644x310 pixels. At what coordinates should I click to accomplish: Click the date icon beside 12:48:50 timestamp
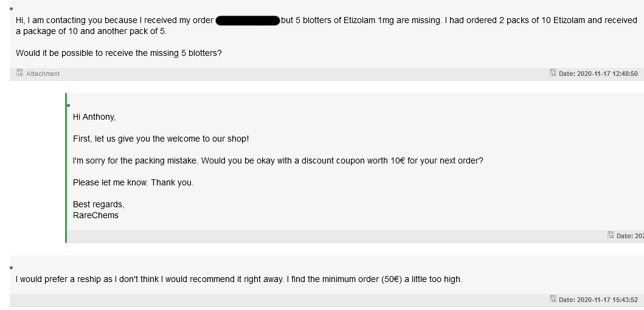(x=553, y=73)
